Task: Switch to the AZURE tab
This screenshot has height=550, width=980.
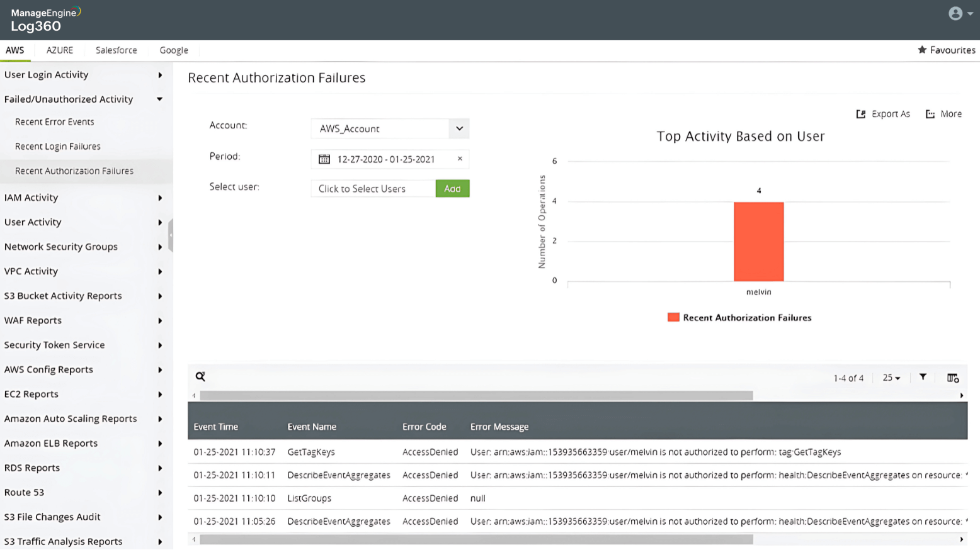Action: 59,50
